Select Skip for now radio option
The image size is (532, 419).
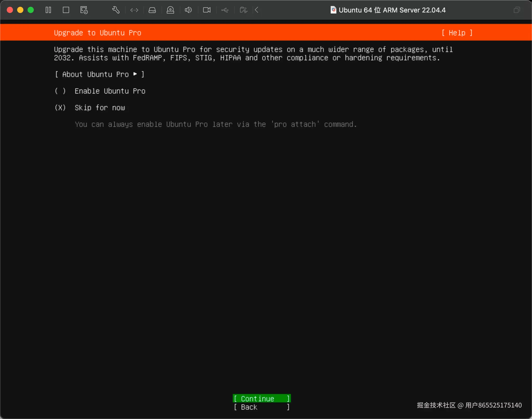(60, 108)
